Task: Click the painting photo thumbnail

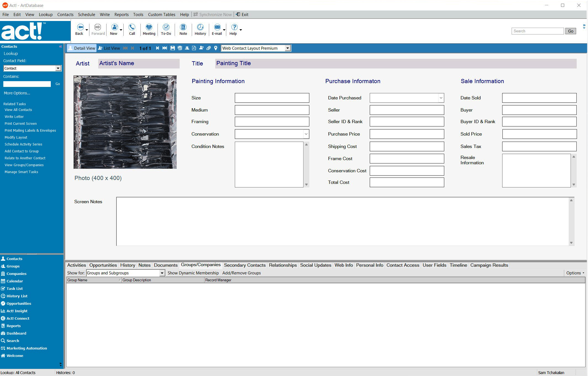Action: 125,122
